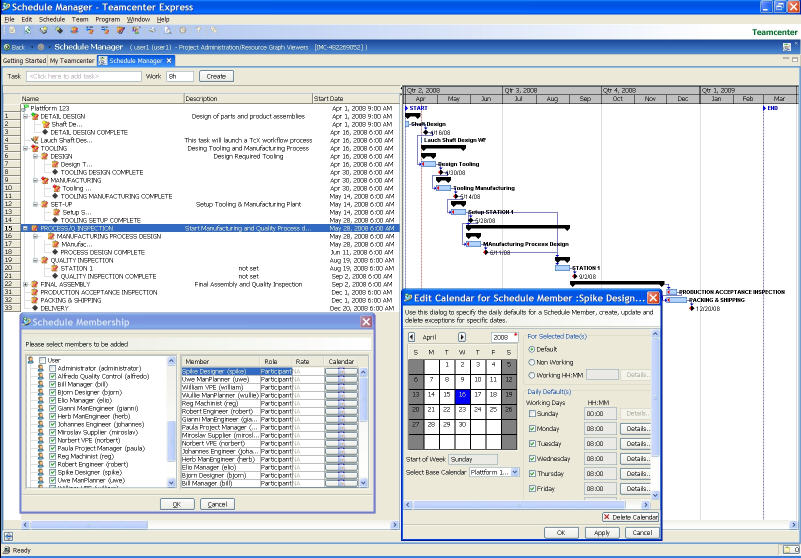The height and width of the screenshot is (558, 801).
Task: Click the DETAIL DESIGN summary task icon
Action: click(35, 117)
